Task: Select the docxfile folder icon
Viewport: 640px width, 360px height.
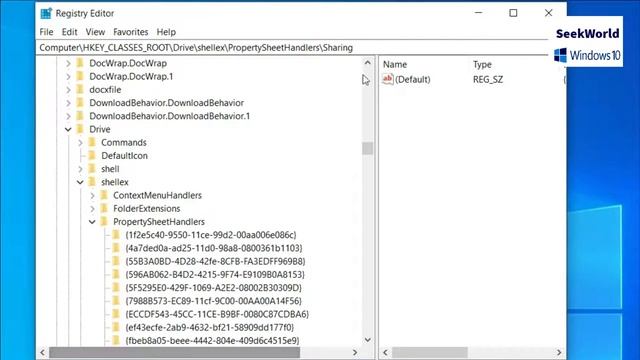Action: (80, 90)
